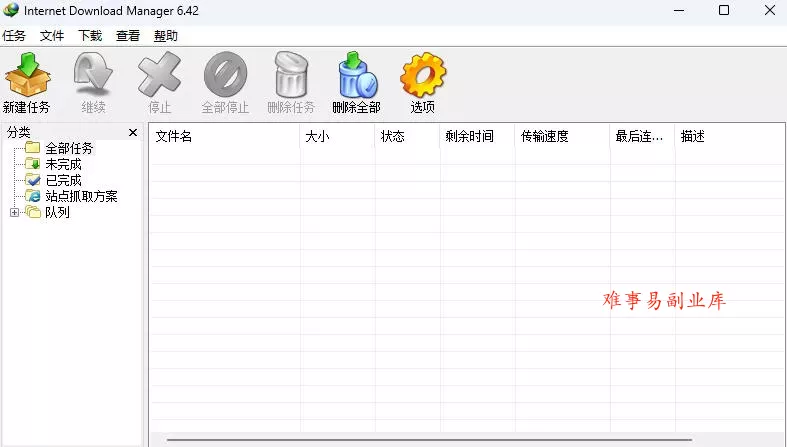
Task: Open 选项 (options) gear icon
Action: [423, 74]
